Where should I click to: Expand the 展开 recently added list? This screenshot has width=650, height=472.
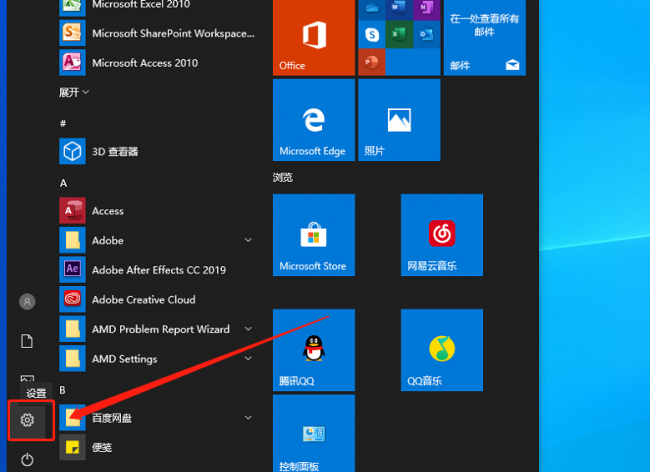tap(74, 92)
